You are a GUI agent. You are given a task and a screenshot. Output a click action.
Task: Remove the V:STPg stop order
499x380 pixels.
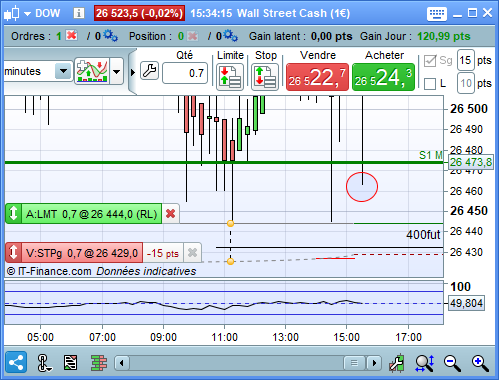[192, 253]
